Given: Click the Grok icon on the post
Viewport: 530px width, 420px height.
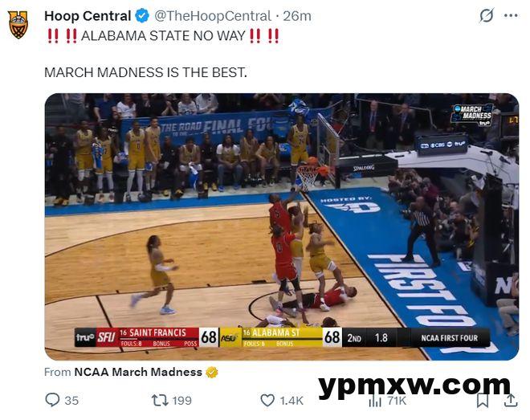Looking at the screenshot, I should 486,16.
